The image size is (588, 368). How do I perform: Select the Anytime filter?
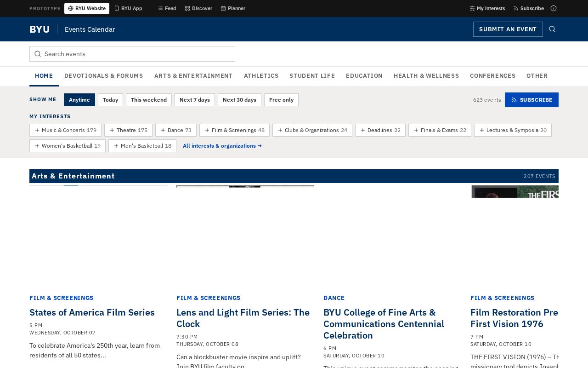(79, 100)
